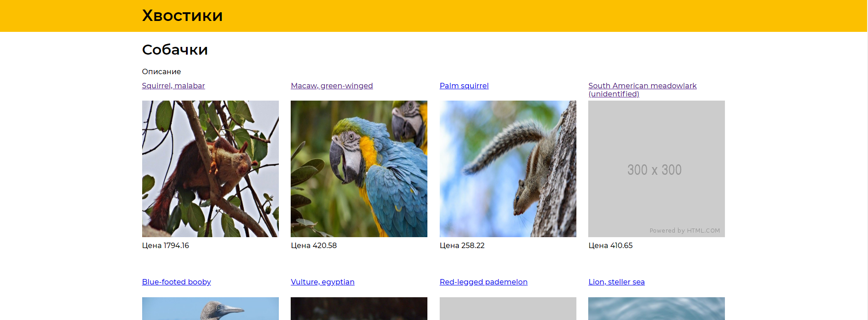This screenshot has width=868, height=320.
Task: Click the malabar squirrel photo
Action: (211, 169)
